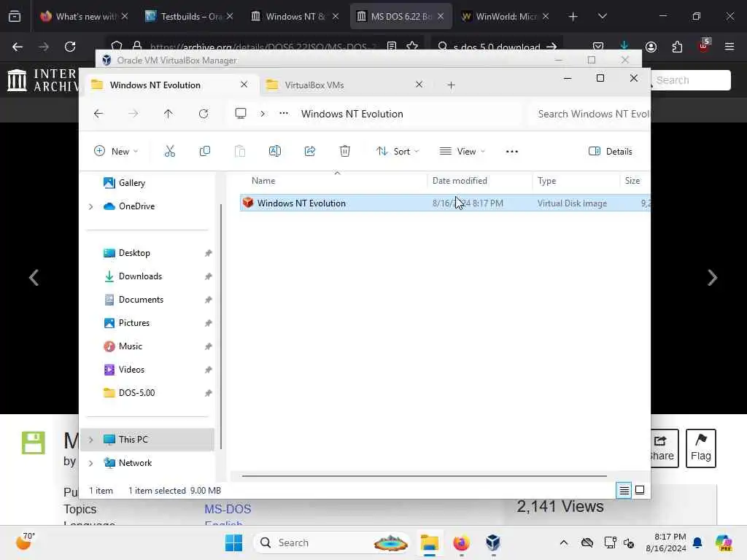Open the View dropdown menu

[x=462, y=152]
